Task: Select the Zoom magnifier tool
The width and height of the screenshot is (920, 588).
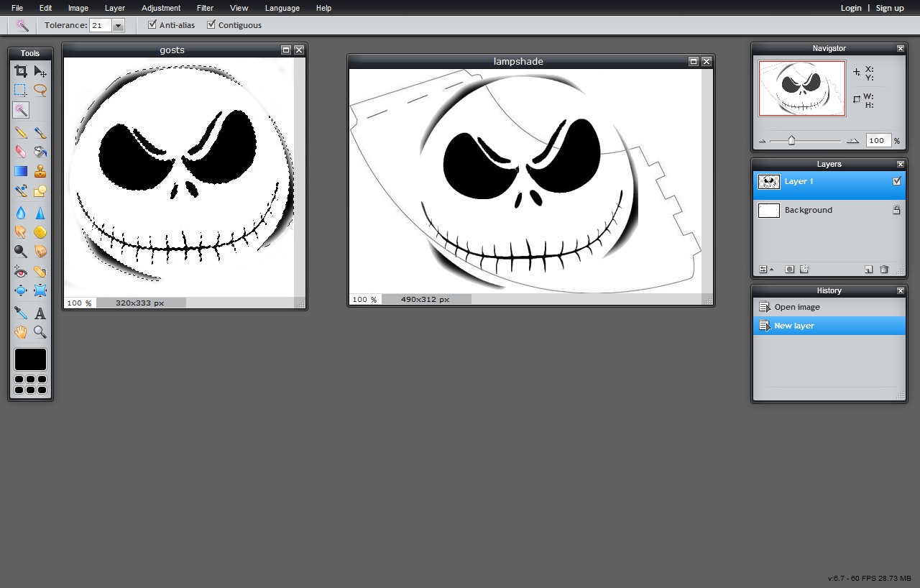Action: [40, 332]
